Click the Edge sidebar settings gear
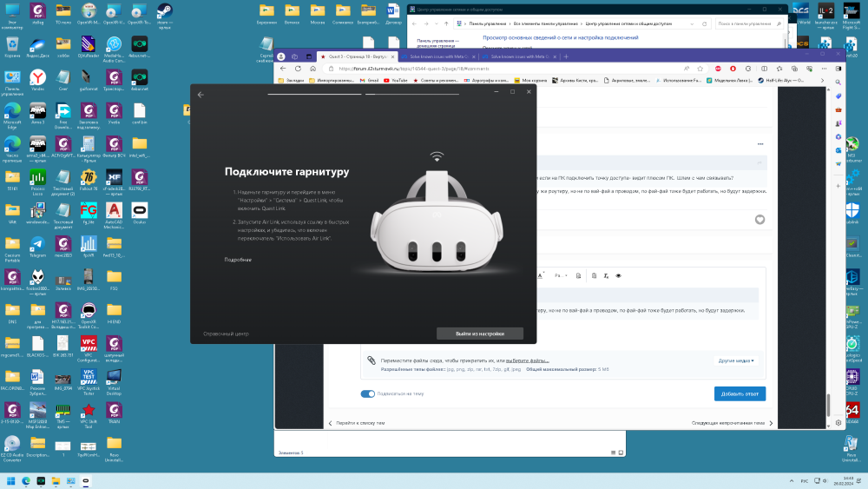The width and height of the screenshot is (868, 489). [x=838, y=422]
